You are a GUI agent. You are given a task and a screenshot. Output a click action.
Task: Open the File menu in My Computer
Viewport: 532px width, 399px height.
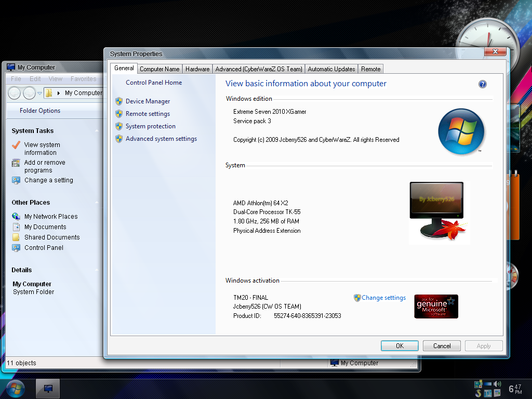16,79
